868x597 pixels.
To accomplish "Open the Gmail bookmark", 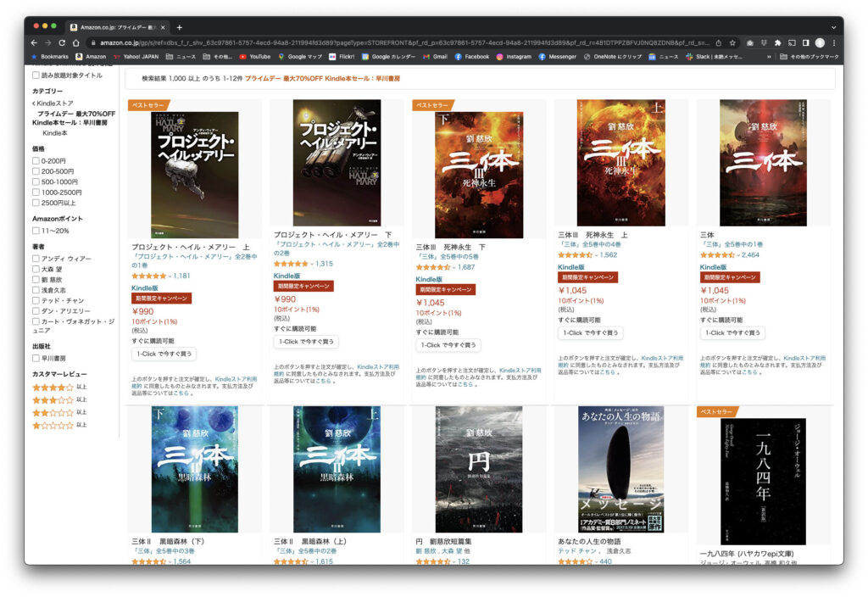I will click(435, 57).
